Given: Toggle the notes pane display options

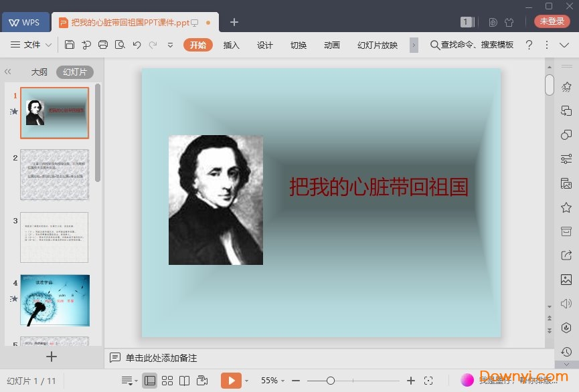Looking at the screenshot, I should tap(127, 380).
